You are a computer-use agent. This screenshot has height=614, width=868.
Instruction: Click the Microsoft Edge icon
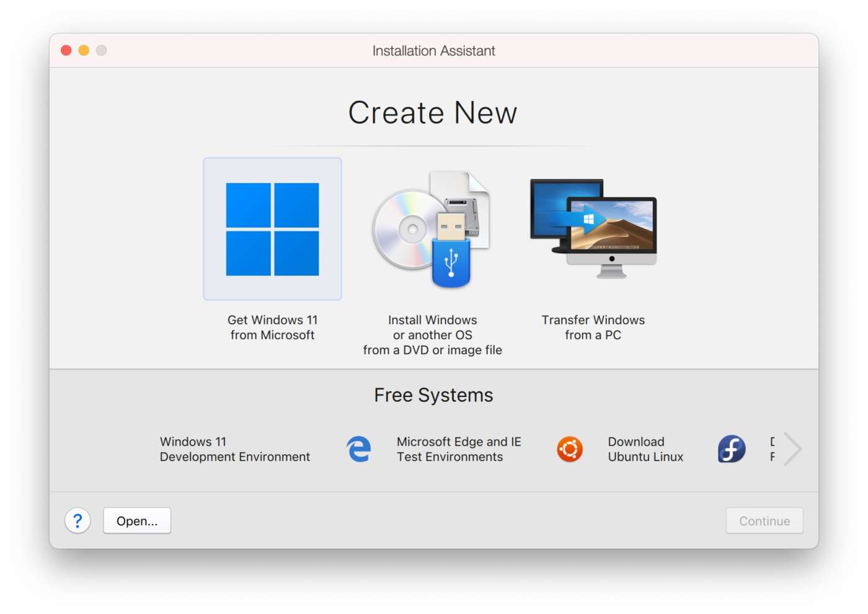point(358,449)
